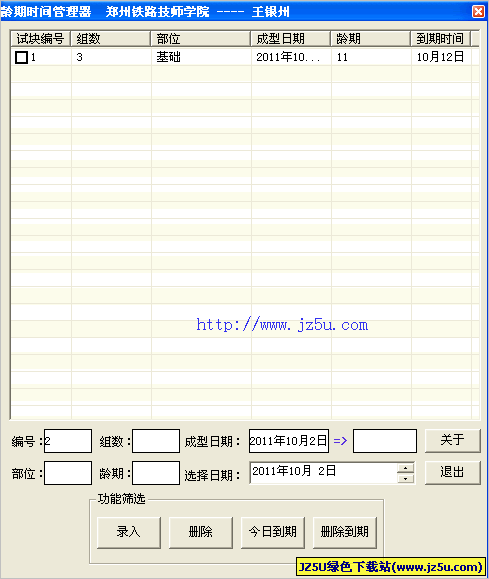Screen dimensions: 489x579
Task: Focus the 部位 input field
Action: (x=68, y=473)
